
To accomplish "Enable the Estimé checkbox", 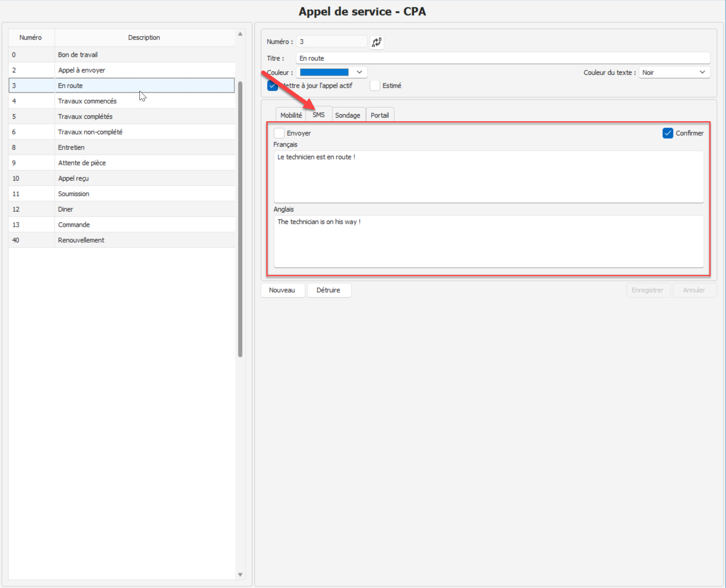I will (375, 86).
